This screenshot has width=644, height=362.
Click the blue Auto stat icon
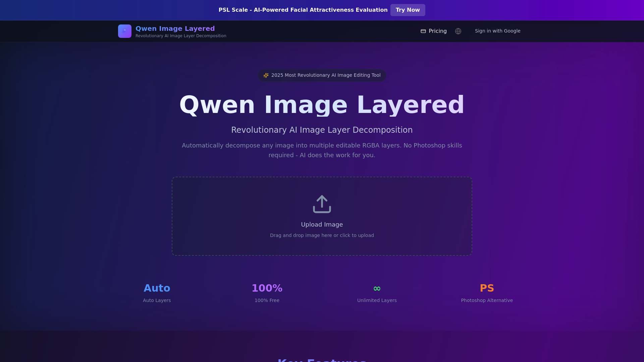(157, 288)
